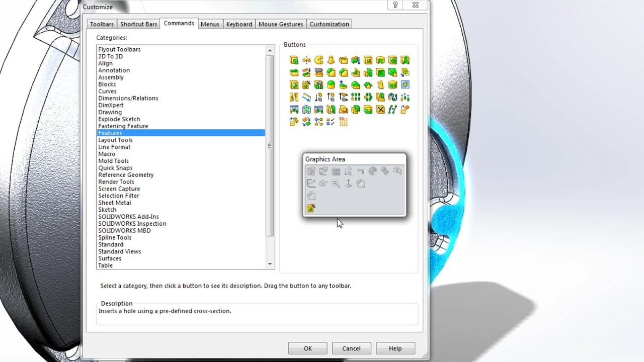Select the Swept Boss/Base C-shaped icon
The width and height of the screenshot is (644, 362).
click(318, 60)
